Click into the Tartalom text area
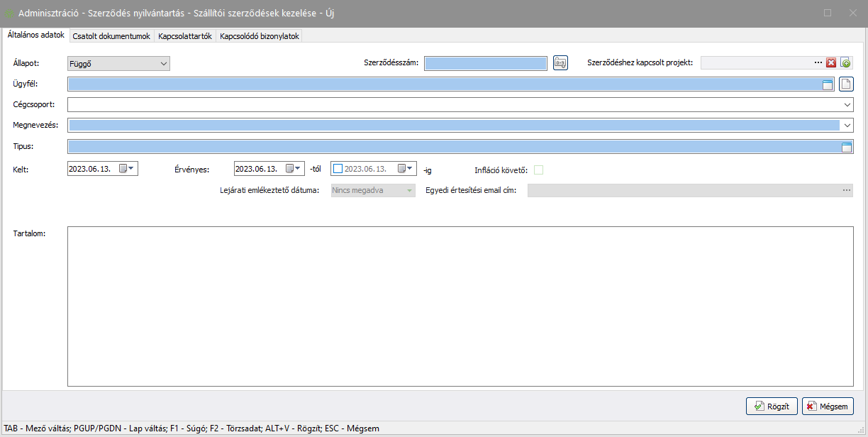 460,306
